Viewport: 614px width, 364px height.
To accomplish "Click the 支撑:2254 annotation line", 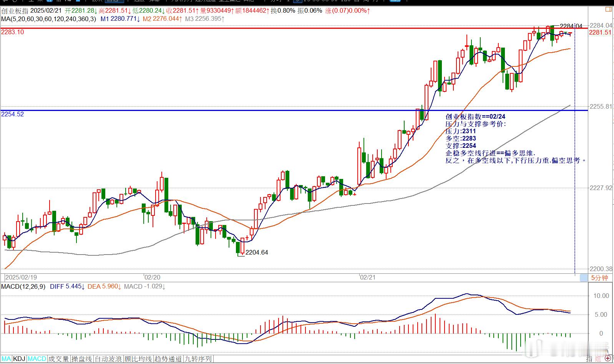I will (x=461, y=146).
